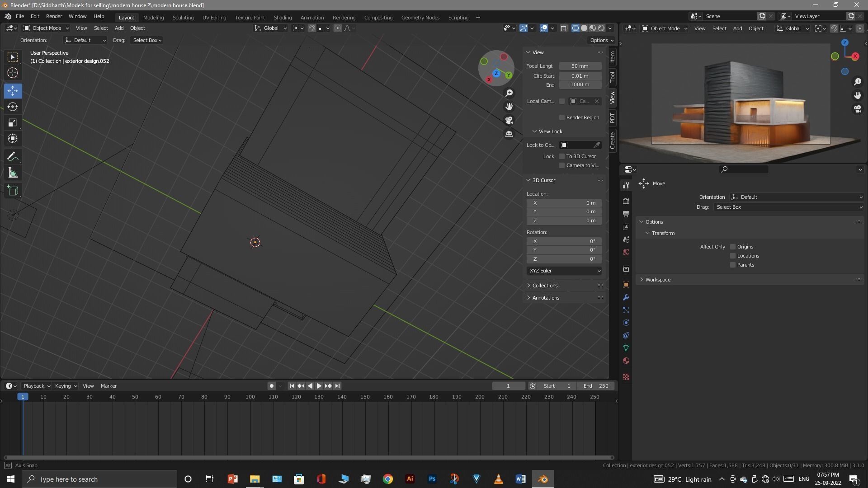Click frame 100 on the timeline

point(250,397)
